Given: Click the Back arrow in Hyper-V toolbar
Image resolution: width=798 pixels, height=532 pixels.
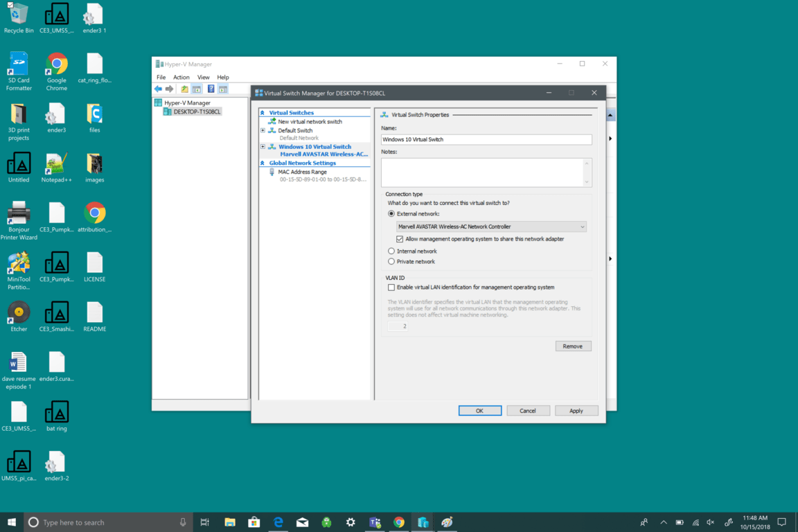Looking at the screenshot, I should click(159, 89).
